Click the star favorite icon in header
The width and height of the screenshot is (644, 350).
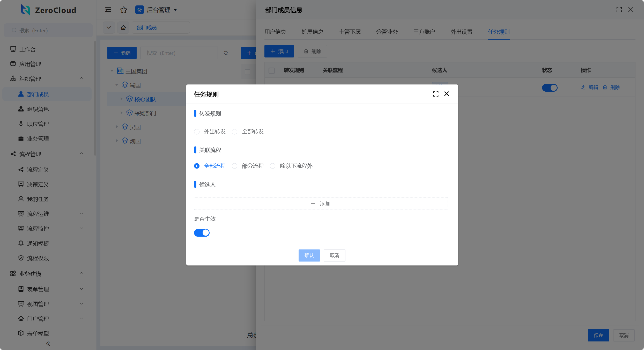(124, 10)
